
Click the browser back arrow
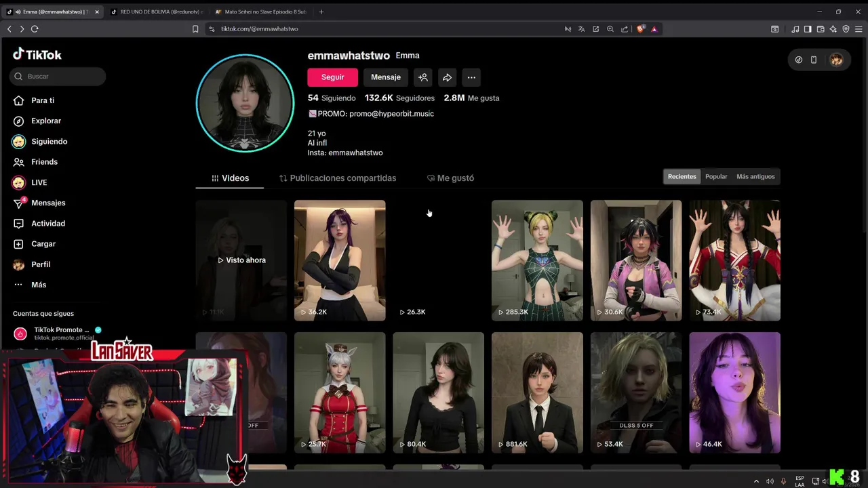[x=9, y=29]
